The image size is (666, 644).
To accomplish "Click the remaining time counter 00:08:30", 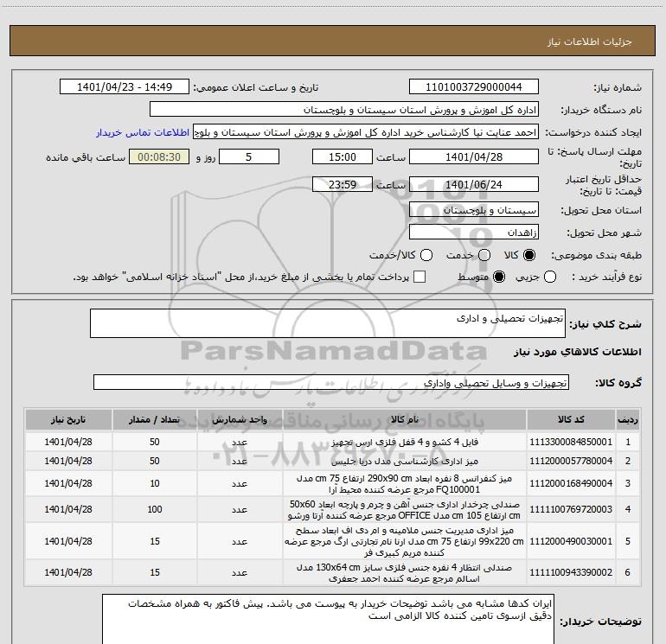I will click(159, 156).
